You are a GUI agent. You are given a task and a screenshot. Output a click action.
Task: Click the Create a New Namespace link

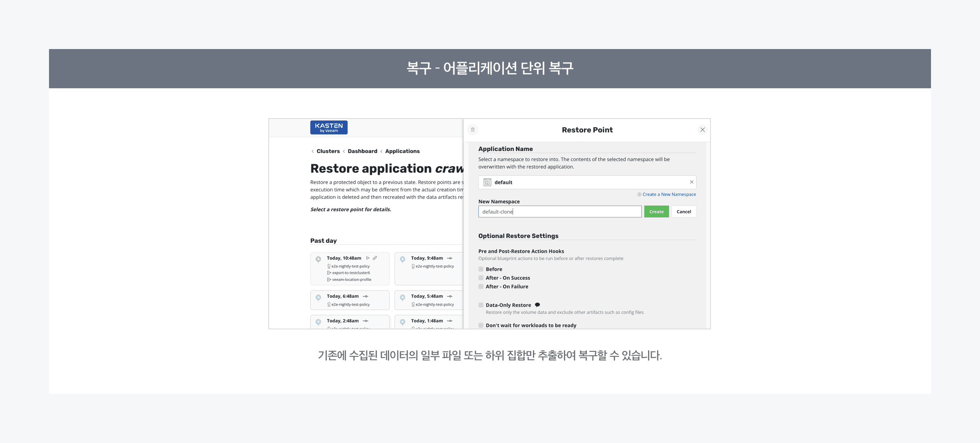click(669, 195)
